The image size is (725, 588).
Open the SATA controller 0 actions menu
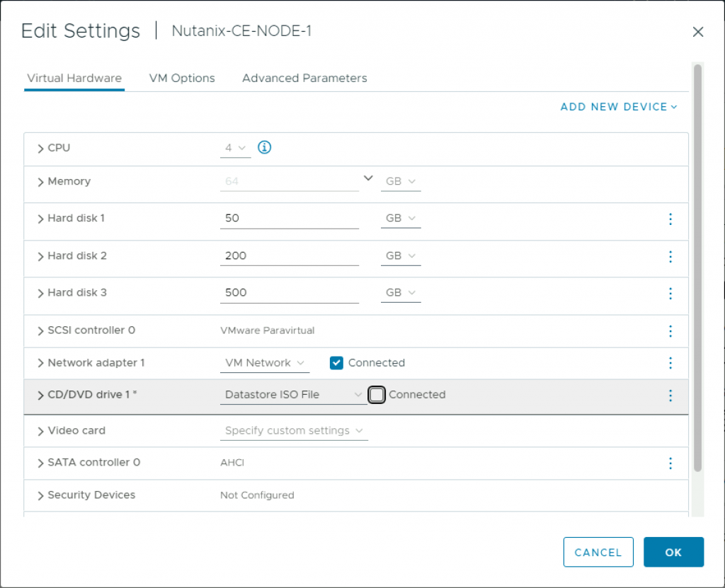tap(670, 463)
